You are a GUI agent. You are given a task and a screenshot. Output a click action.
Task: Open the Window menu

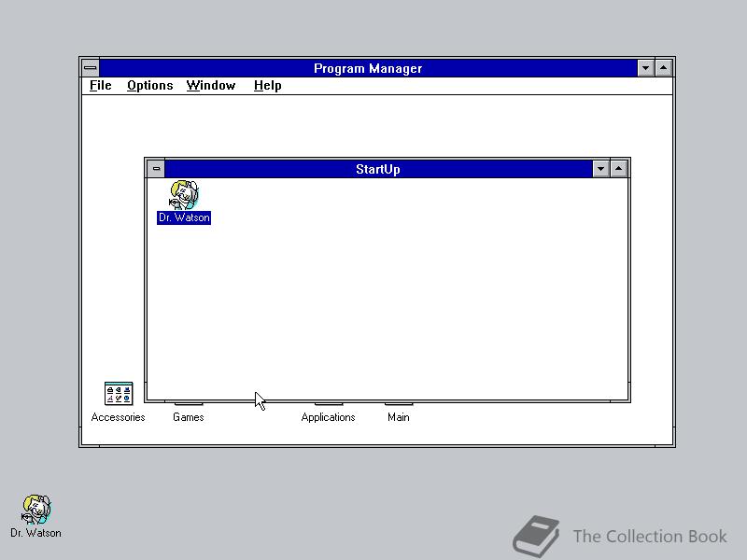pos(211,86)
